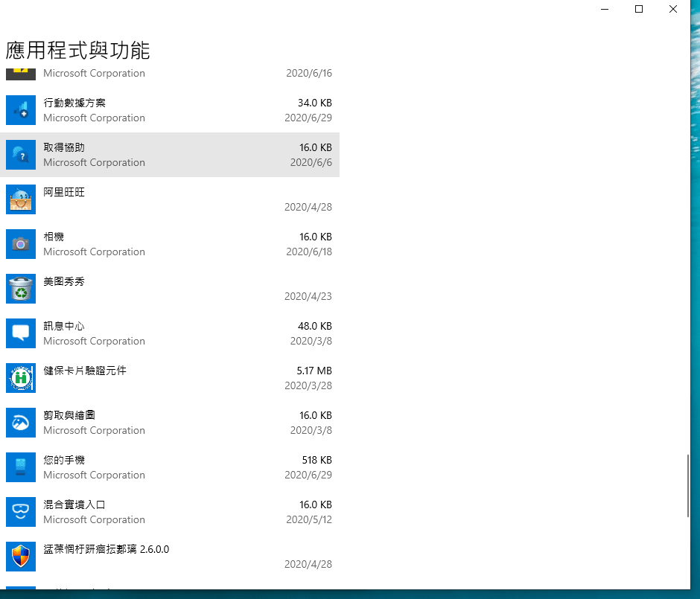Select the 您的手機 app name

coord(64,460)
